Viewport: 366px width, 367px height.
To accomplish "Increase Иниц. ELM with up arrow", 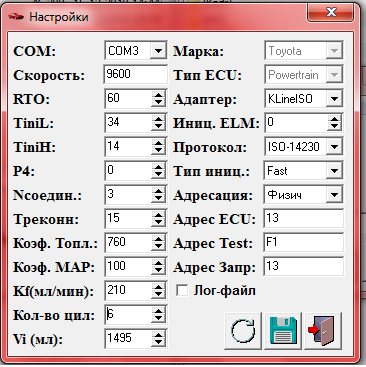I will (334, 119).
